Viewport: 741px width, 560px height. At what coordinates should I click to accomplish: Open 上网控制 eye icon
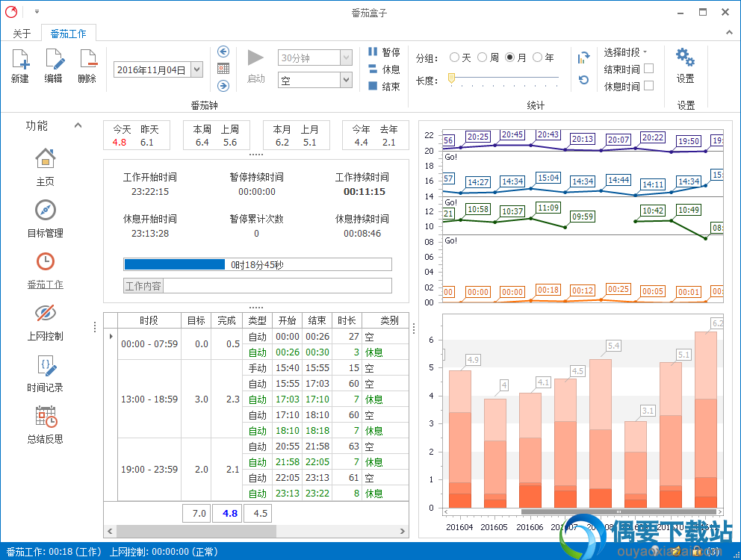(46, 322)
